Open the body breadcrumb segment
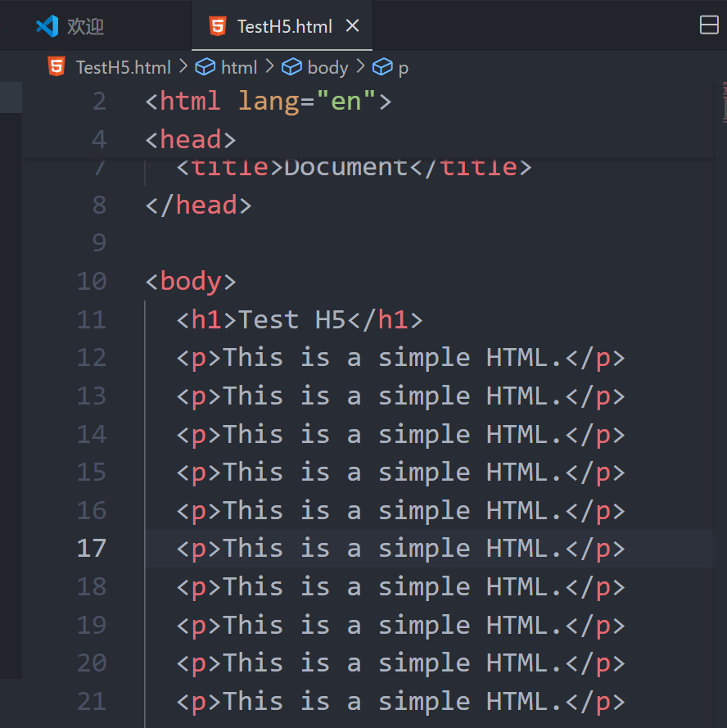The height and width of the screenshot is (728, 727). coord(327,68)
